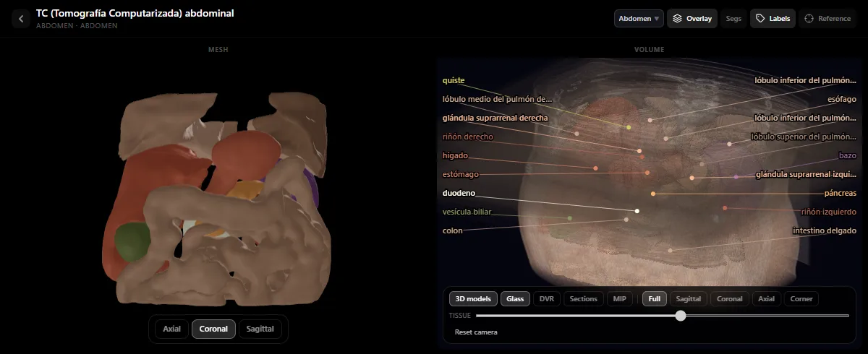Toggle the Overlay layers button

point(692,19)
